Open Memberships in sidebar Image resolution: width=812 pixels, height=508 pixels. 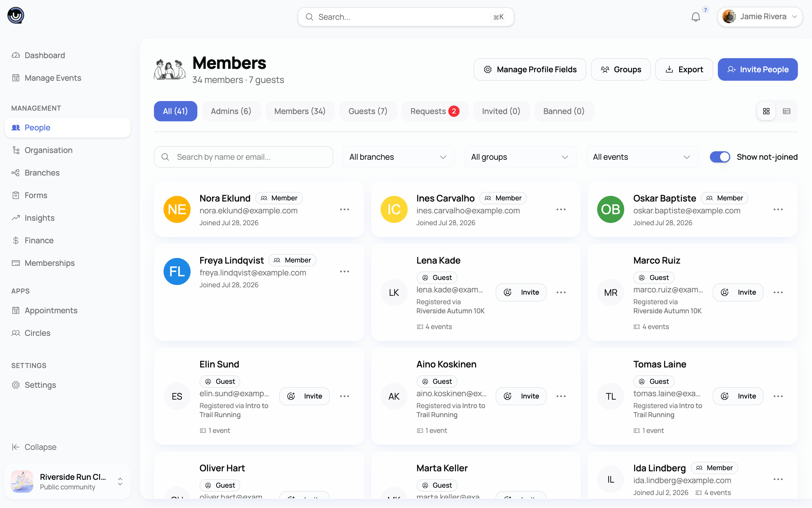point(67,263)
